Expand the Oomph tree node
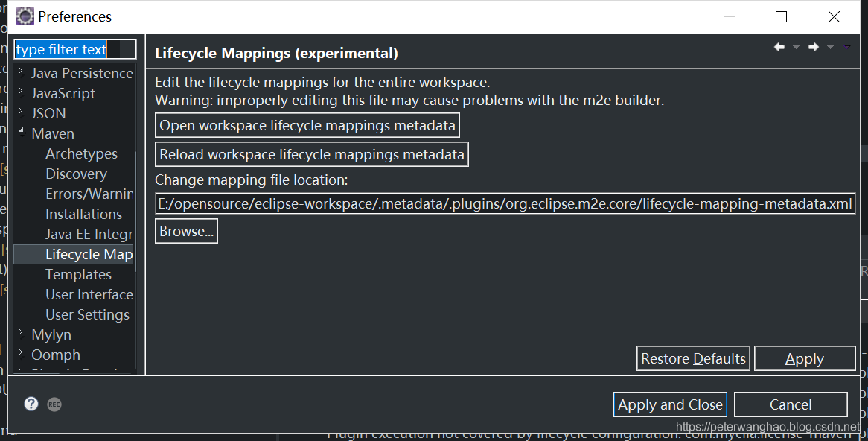Screen dimensions: 868x441 click(21, 352)
